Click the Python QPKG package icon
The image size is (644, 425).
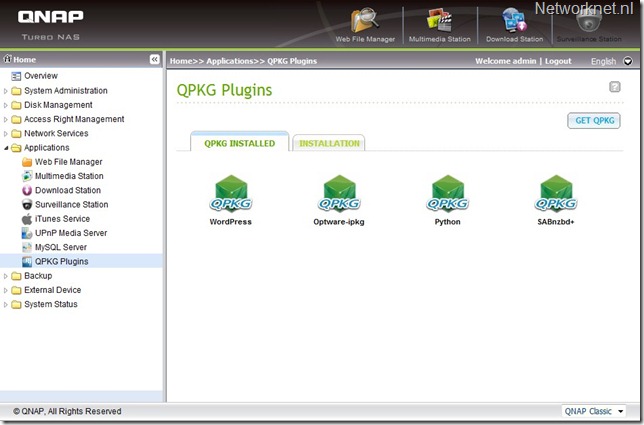coord(448,194)
